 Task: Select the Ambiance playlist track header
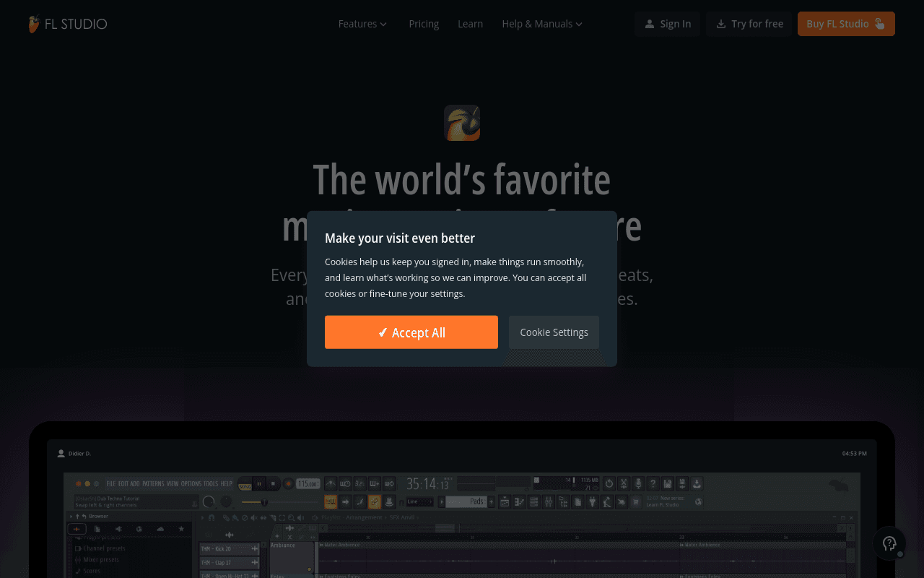(x=292, y=556)
